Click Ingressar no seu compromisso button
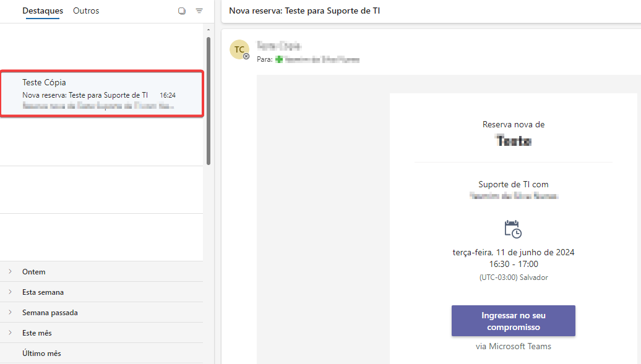 (514, 321)
